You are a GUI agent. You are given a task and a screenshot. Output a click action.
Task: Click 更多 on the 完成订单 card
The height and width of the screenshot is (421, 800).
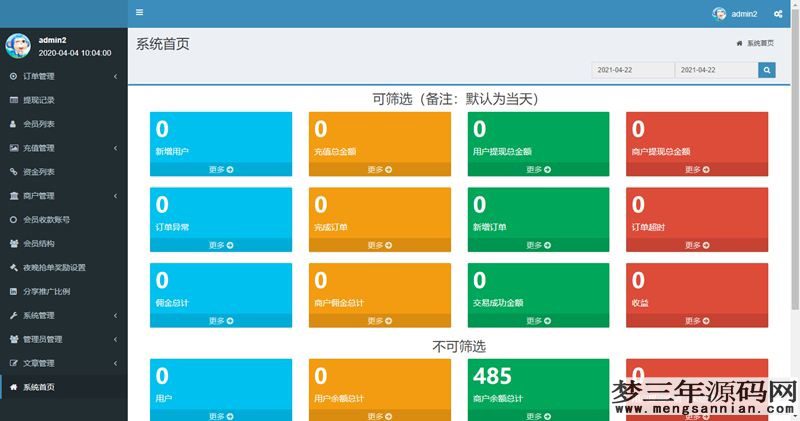[x=380, y=245]
